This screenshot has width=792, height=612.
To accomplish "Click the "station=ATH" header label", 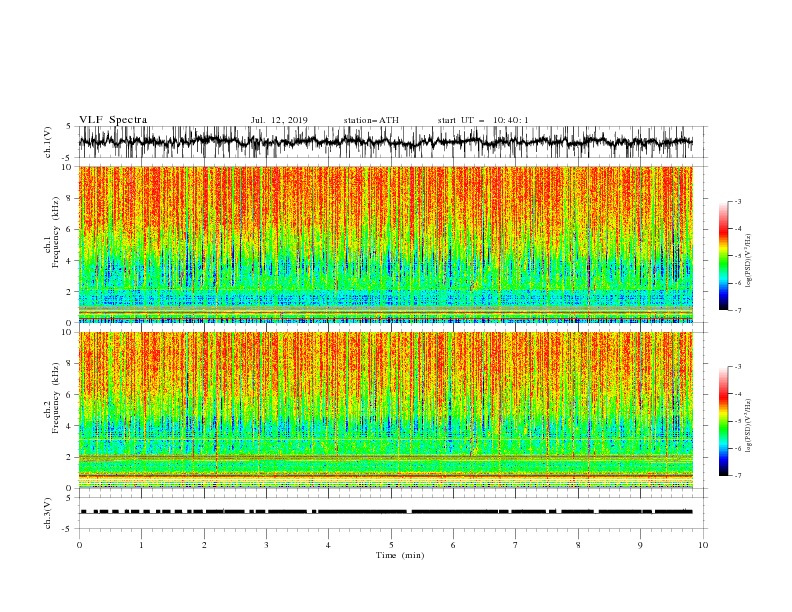I will click(x=371, y=120).
